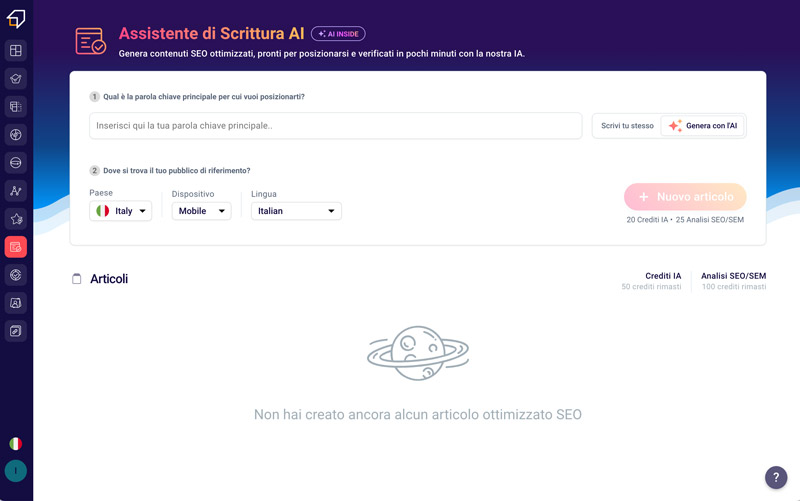The width and height of the screenshot is (800, 501).
Task: Expand the Paese dropdown showing Italy
Action: pos(120,211)
